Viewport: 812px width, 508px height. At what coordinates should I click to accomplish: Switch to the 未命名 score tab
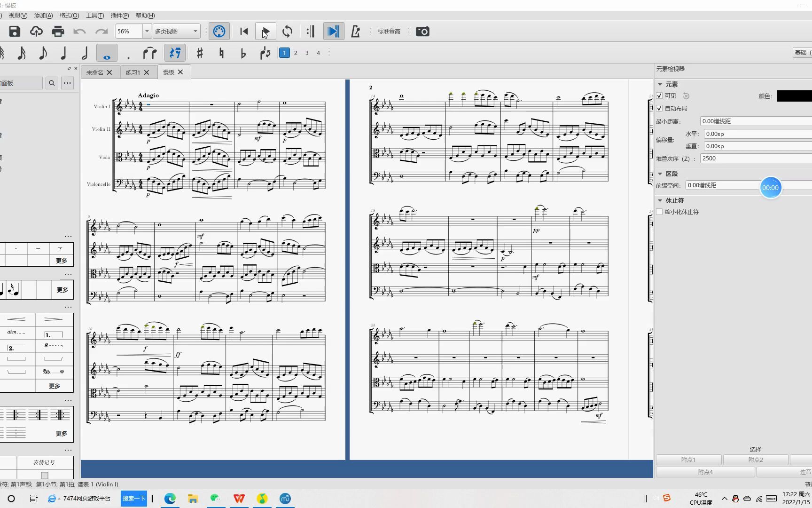pos(94,72)
